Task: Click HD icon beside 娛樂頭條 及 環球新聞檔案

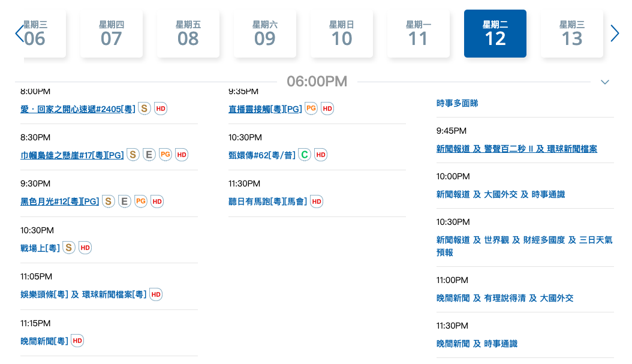Action: click(156, 294)
